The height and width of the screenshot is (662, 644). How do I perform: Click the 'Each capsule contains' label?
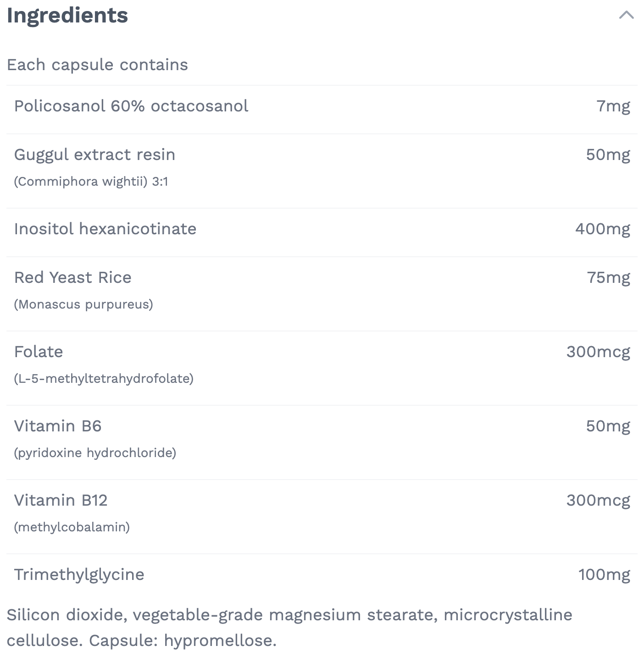pos(97,64)
